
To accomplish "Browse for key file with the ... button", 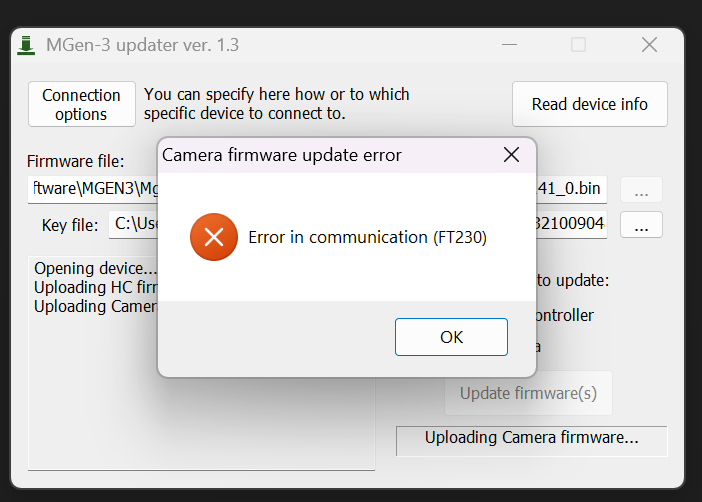I will click(x=641, y=224).
